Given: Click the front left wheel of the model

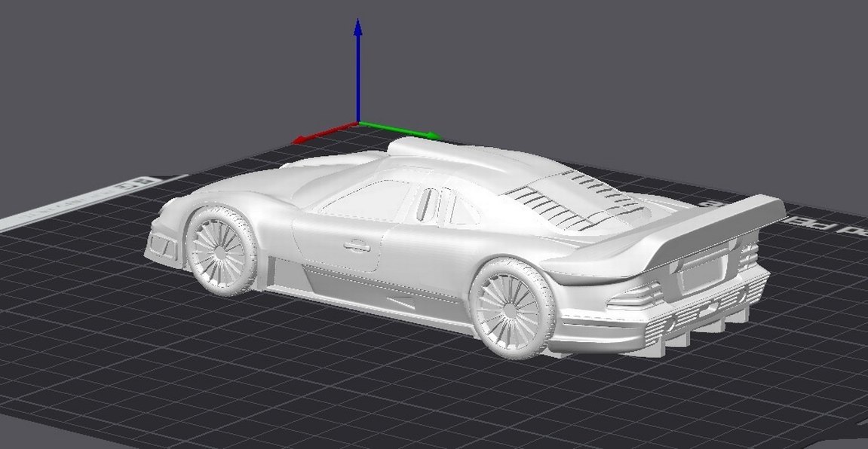Looking at the screenshot, I should pos(220,251).
